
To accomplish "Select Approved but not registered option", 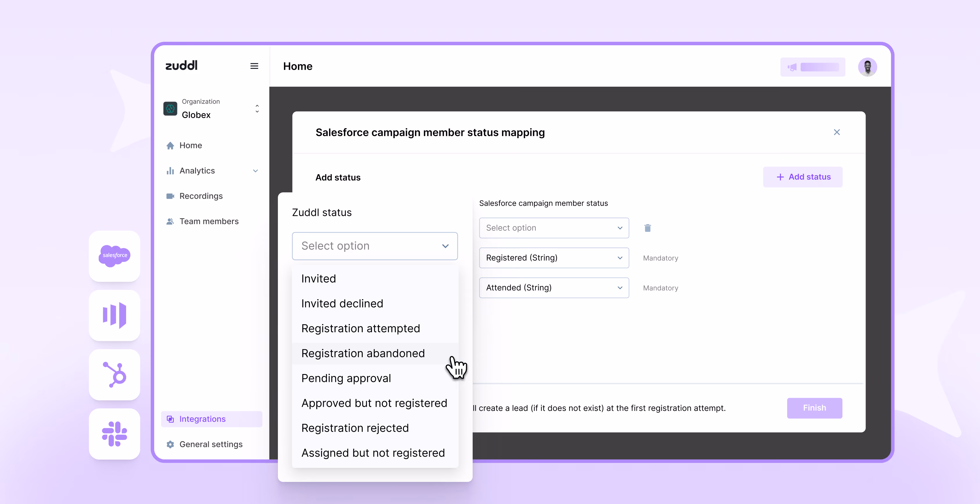I will click(x=375, y=403).
